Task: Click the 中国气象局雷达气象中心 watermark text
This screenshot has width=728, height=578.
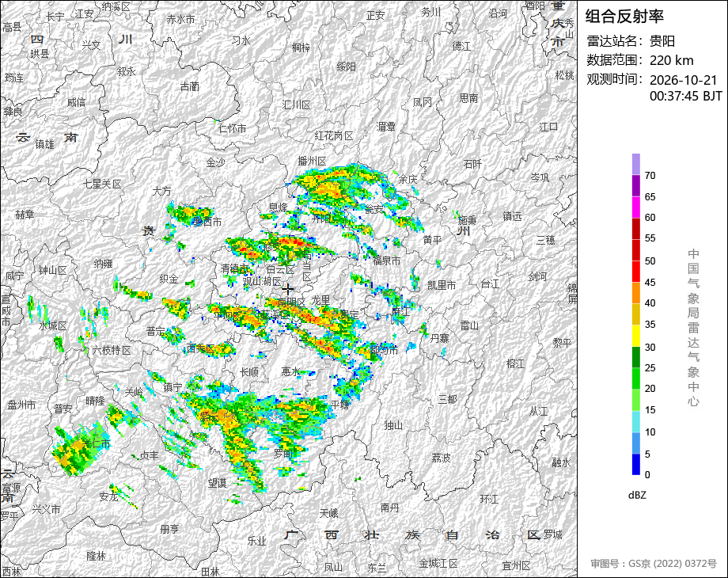Action: point(693,328)
